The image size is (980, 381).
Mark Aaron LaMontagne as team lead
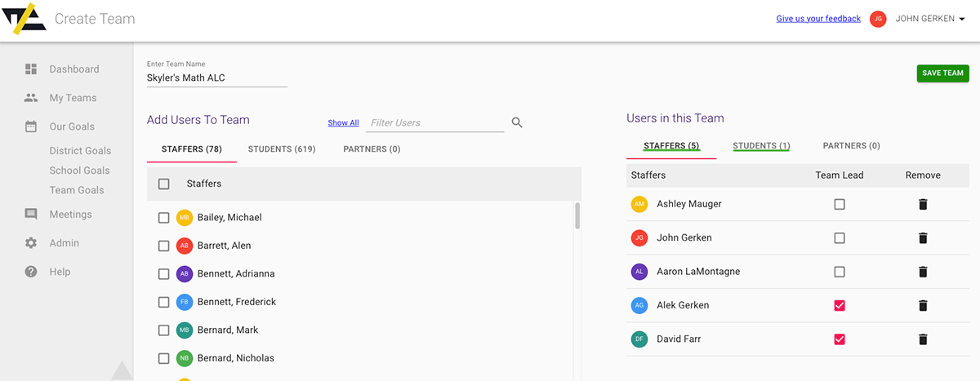[840, 272]
